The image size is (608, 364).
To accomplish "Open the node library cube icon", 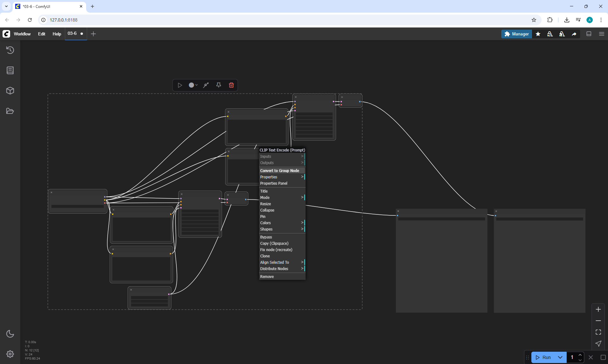I will point(10,91).
